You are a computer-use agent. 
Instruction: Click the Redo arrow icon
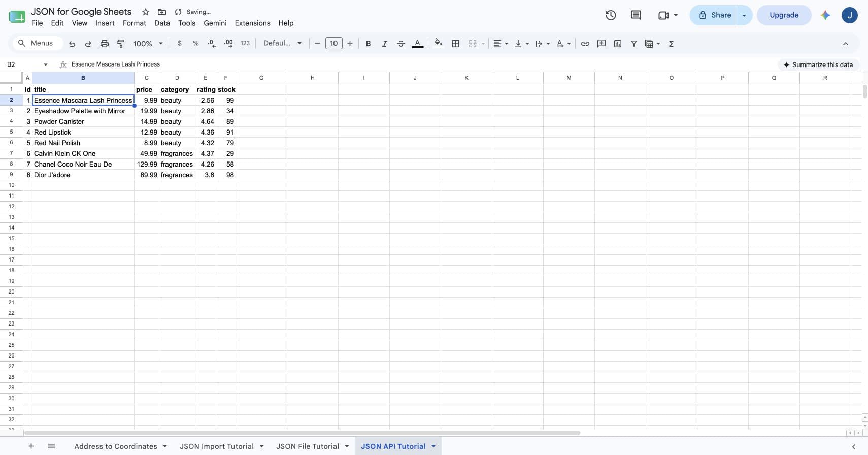tap(88, 44)
